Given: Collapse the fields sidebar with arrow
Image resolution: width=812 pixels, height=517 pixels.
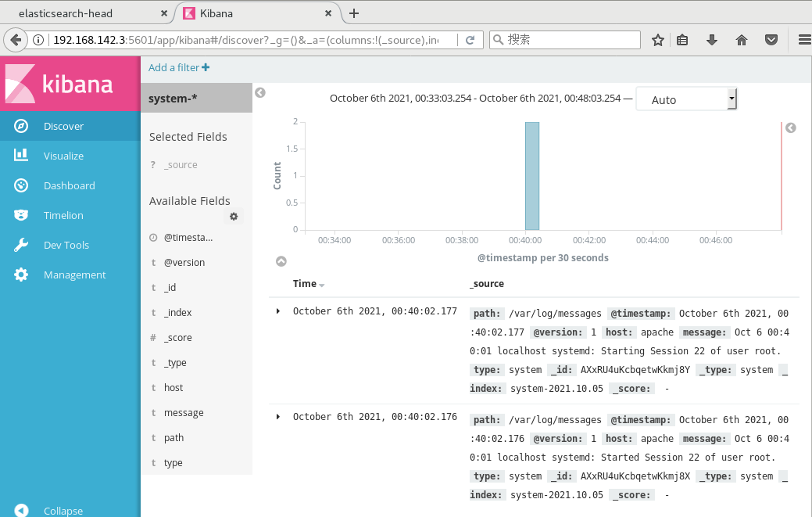Looking at the screenshot, I should 260,93.
